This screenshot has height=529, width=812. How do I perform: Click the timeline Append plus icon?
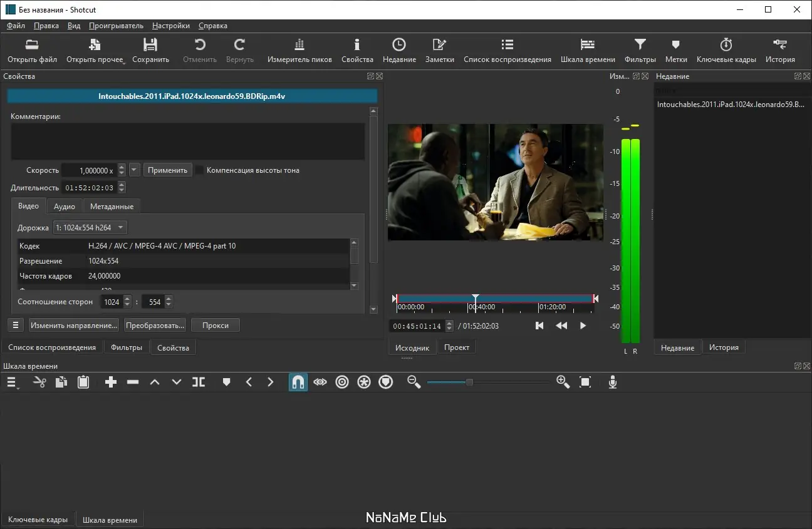(111, 382)
